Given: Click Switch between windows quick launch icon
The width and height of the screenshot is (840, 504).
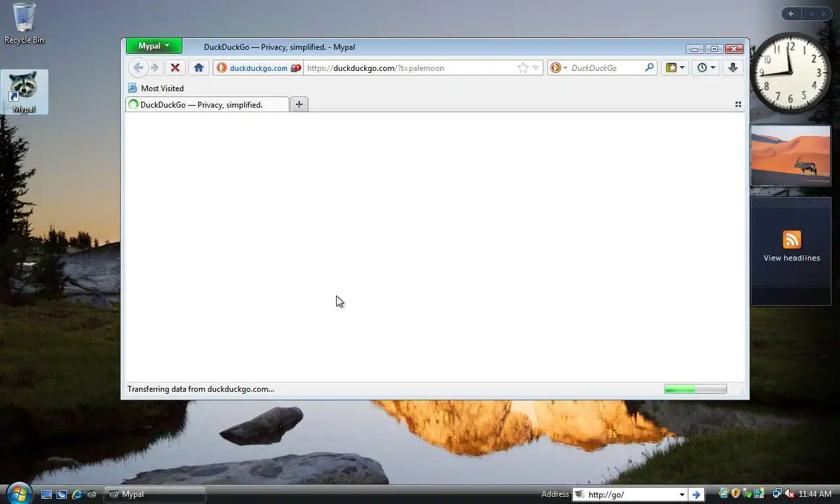Looking at the screenshot, I should click(x=62, y=494).
